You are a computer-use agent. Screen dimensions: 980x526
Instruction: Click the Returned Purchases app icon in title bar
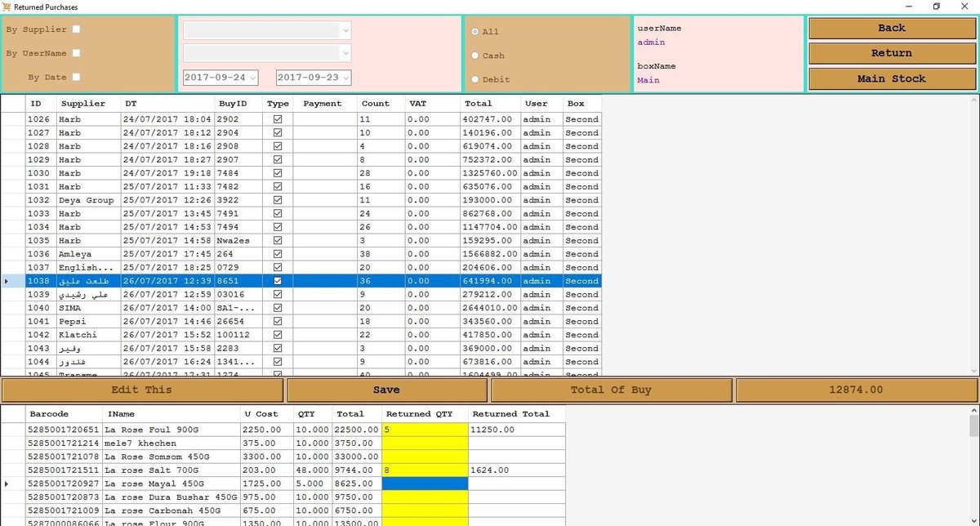(x=7, y=7)
